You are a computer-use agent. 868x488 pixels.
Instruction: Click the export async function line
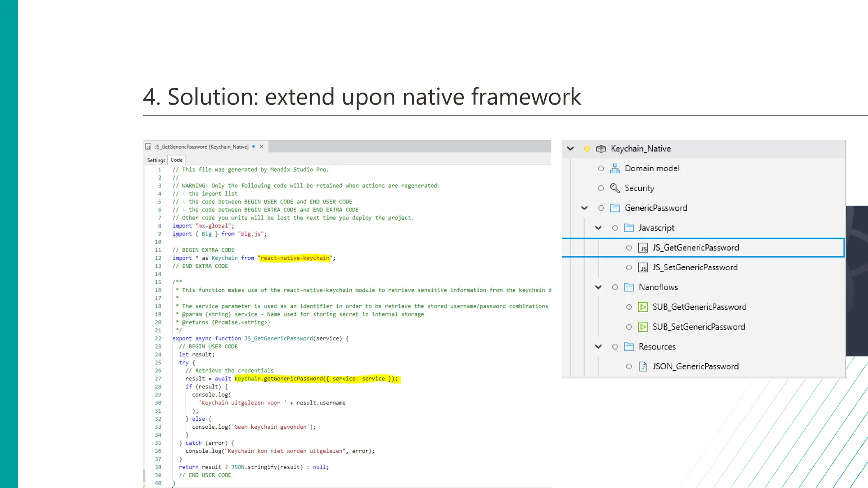[x=260, y=338]
